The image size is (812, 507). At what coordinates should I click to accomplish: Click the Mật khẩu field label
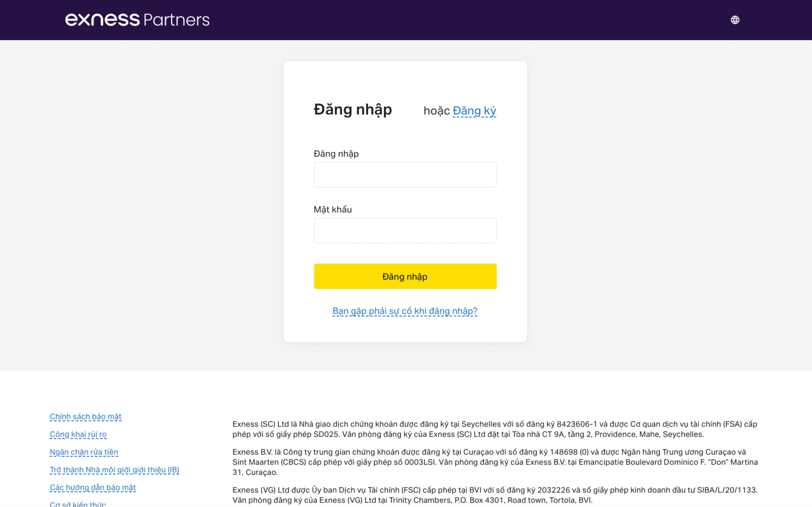pos(332,210)
